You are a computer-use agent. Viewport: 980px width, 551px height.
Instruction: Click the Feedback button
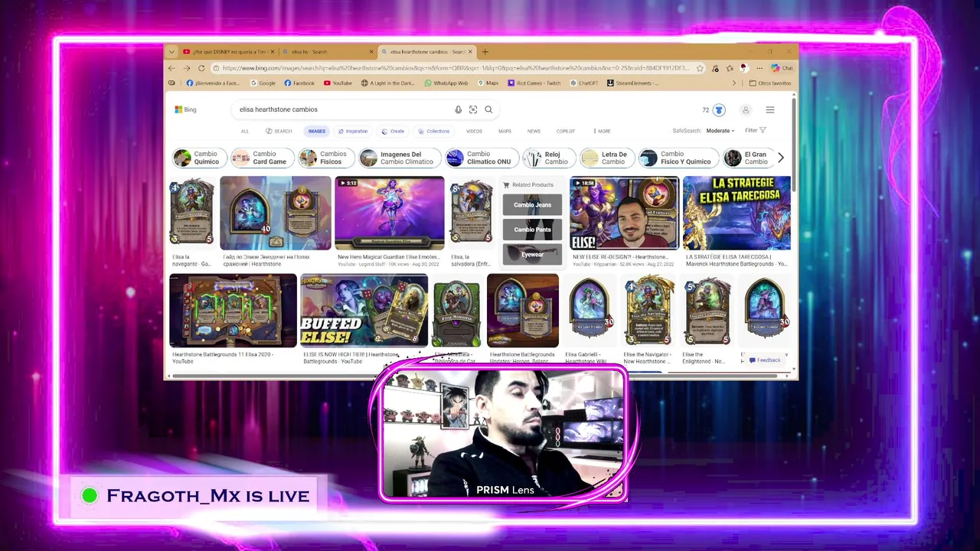coord(765,360)
